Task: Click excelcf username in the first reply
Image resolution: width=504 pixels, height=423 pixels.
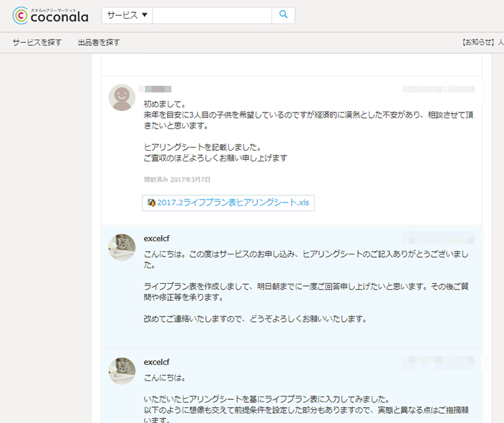Action: point(156,239)
